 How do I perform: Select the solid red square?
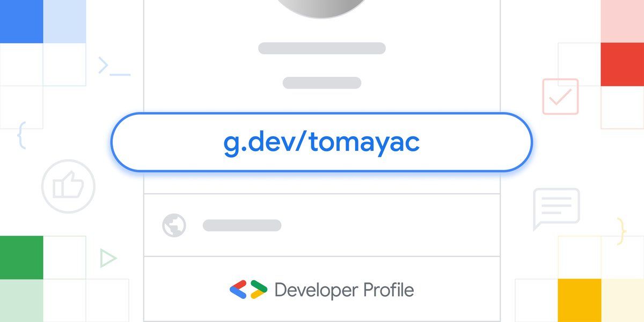tap(623, 64)
